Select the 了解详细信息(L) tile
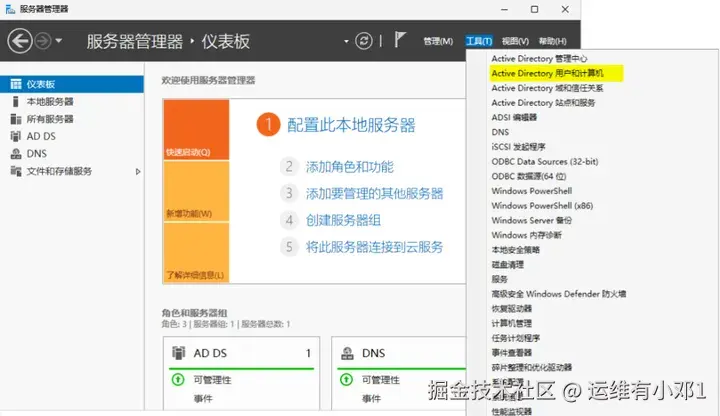This screenshot has width=720, height=416. point(197,253)
